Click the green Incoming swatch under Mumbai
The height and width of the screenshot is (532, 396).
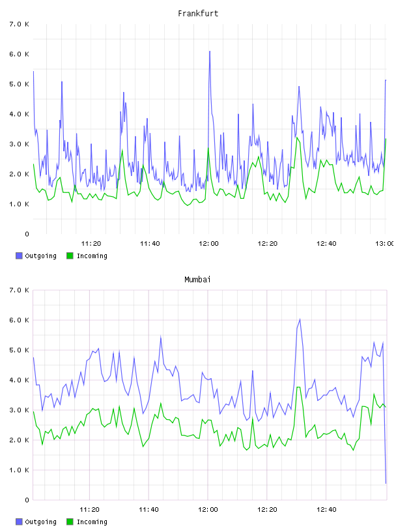70,522
